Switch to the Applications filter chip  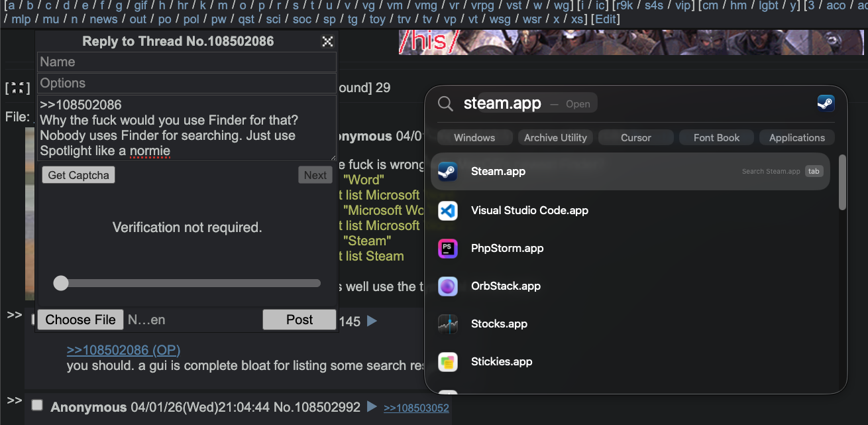pyautogui.click(x=797, y=138)
